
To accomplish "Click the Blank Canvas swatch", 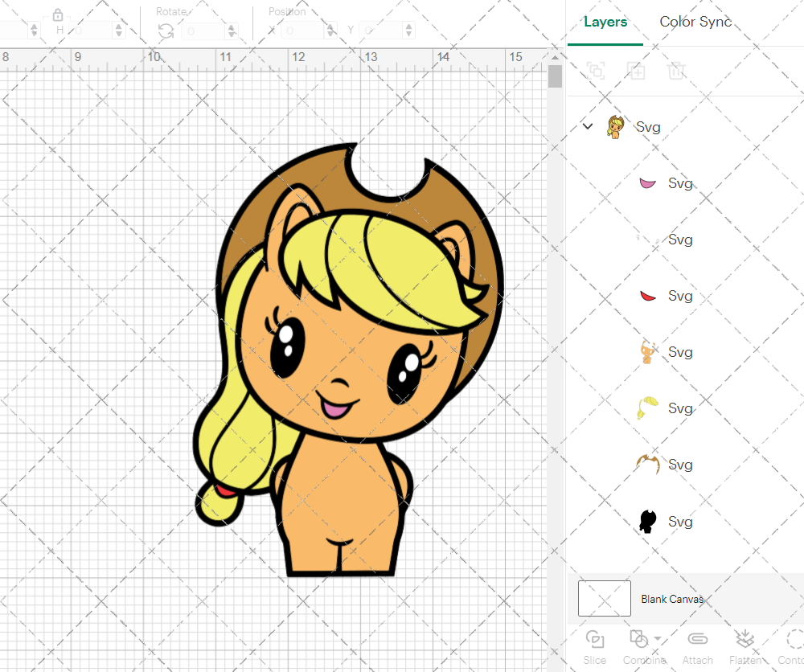I will [x=604, y=598].
